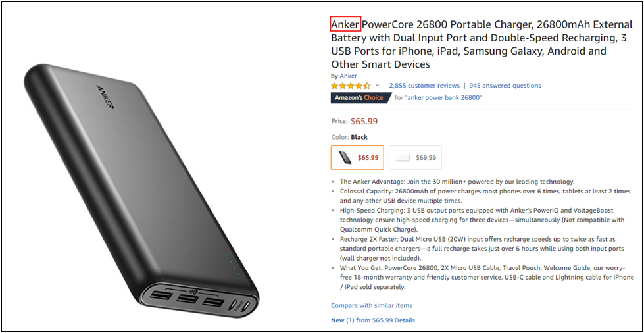Open Compare with similar items
This screenshot has height=333, width=644.
(372, 305)
